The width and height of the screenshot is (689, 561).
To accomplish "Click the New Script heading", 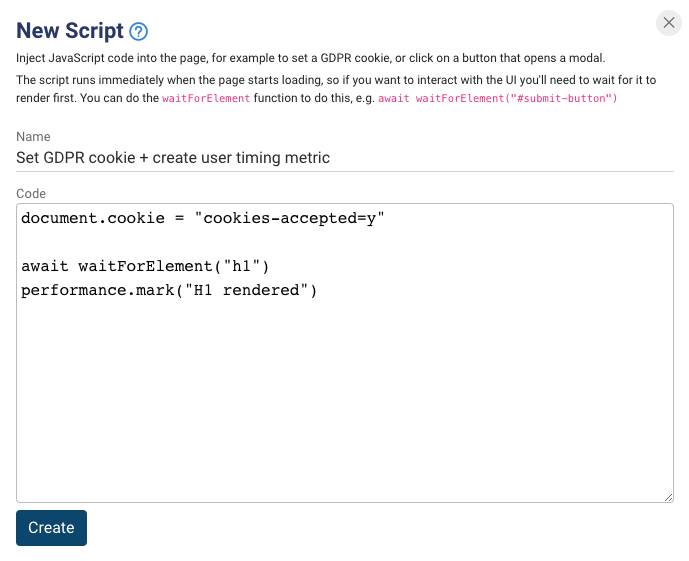I will 70,31.
